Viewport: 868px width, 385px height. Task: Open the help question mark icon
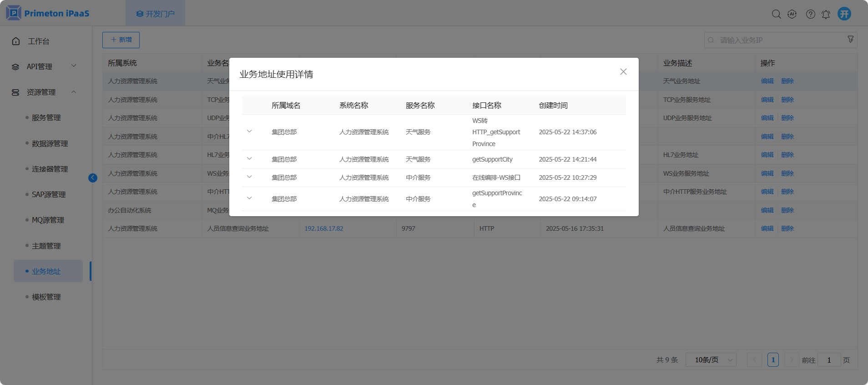click(810, 14)
